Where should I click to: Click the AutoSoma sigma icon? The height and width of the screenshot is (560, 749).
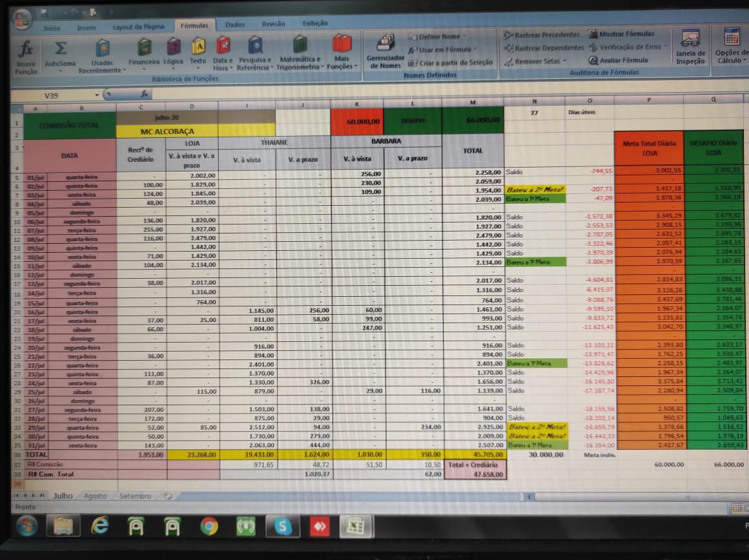[60, 49]
